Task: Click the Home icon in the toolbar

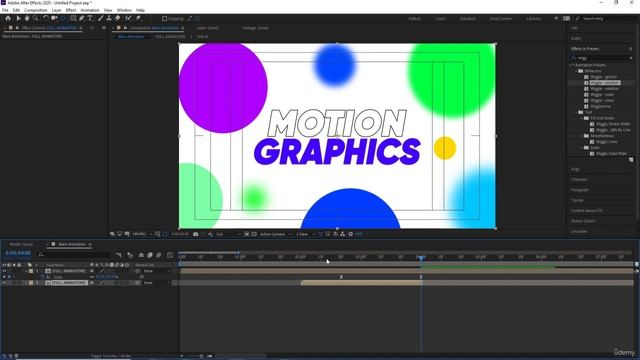Action: [x=8, y=18]
